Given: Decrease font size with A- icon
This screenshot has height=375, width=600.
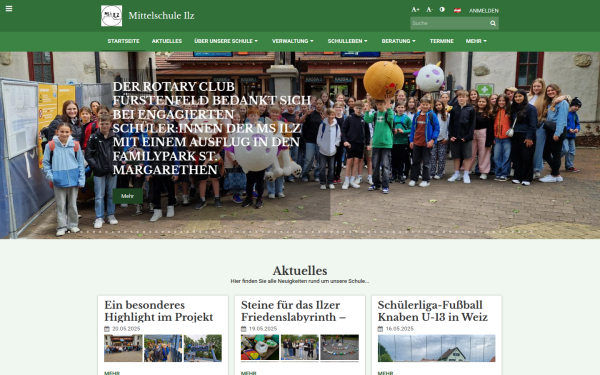Looking at the screenshot, I should (x=429, y=10).
